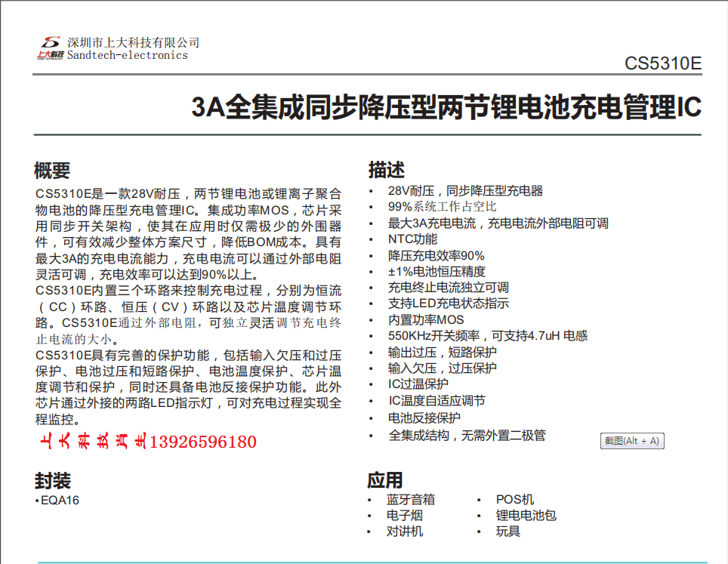Select the 应用 section heading
The height and width of the screenshot is (564, 728).
point(385,480)
